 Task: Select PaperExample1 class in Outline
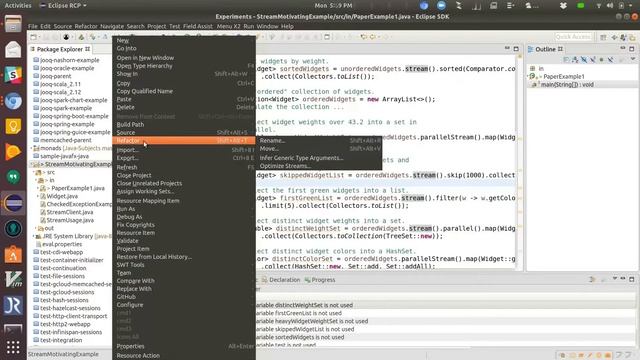pyautogui.click(x=564, y=76)
